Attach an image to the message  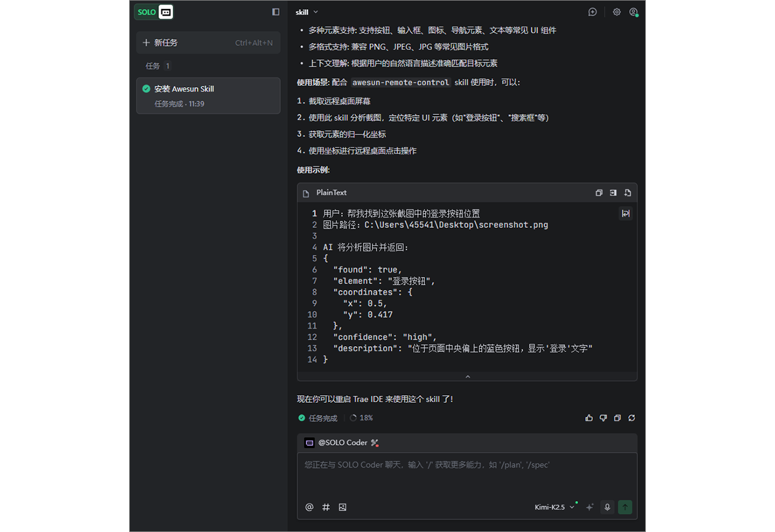click(342, 507)
